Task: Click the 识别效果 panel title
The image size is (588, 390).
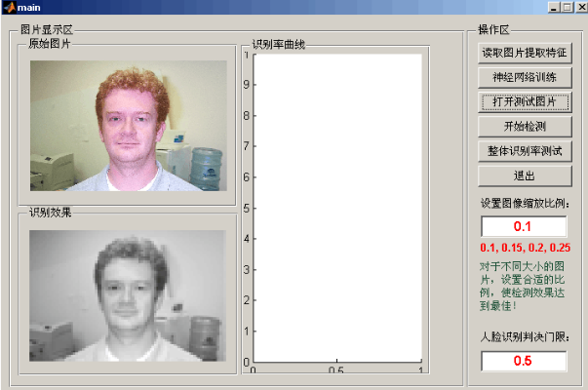Action: pos(51,213)
